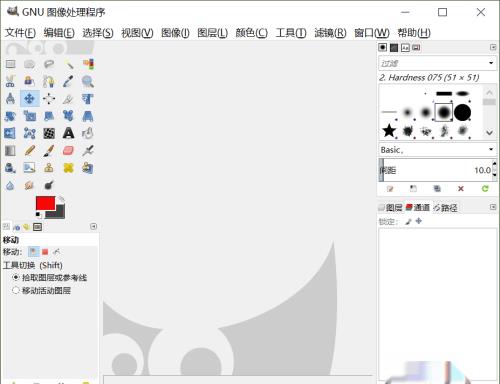Toggle move selection mode red square

45,252
